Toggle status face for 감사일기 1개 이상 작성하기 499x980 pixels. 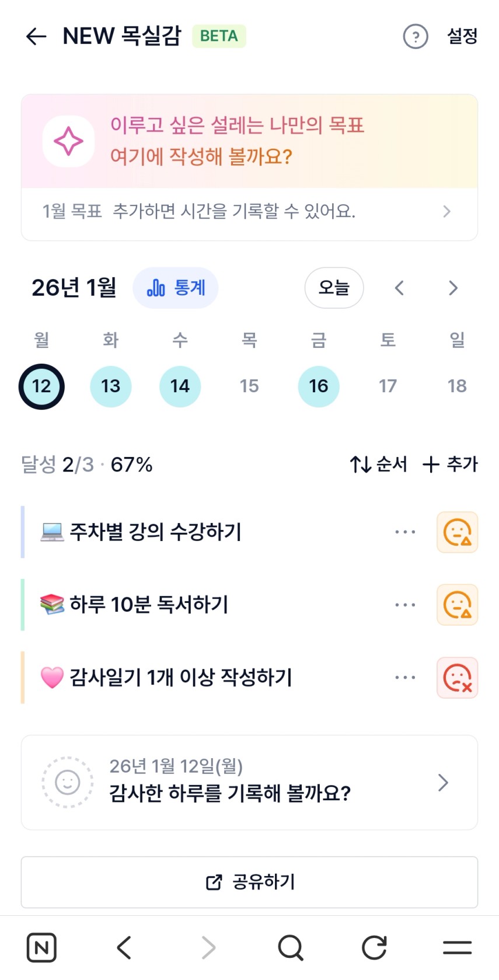[x=457, y=678]
